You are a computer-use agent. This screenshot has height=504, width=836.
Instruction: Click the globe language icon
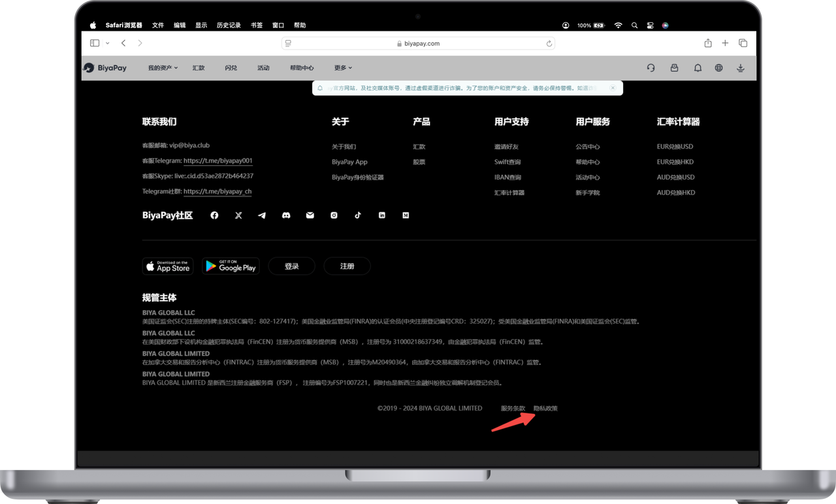coord(718,68)
